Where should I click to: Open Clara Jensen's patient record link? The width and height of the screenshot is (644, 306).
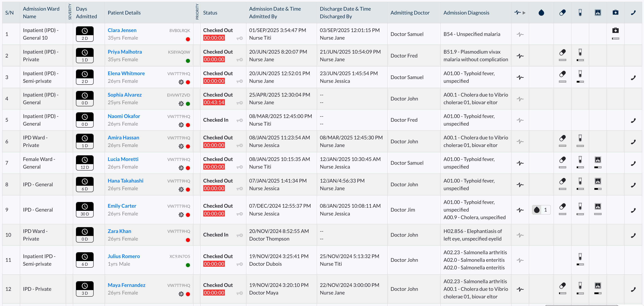coord(122,30)
